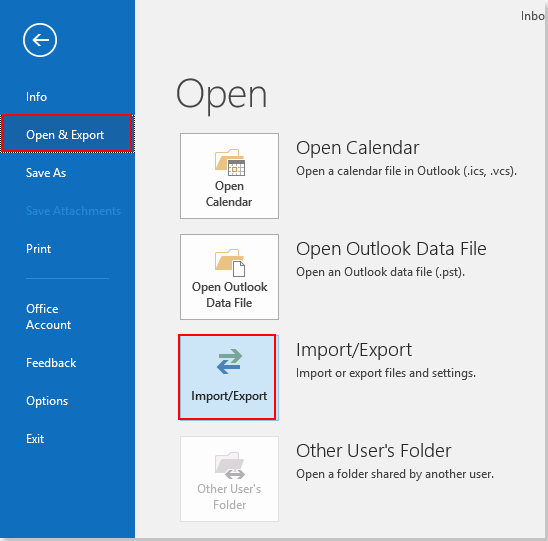Click Open Outlook Data File button label

tap(229, 295)
